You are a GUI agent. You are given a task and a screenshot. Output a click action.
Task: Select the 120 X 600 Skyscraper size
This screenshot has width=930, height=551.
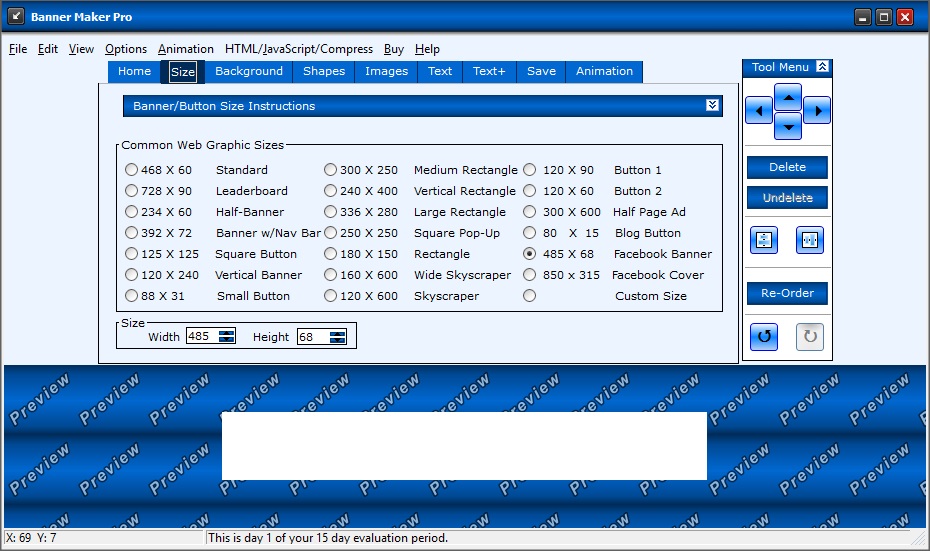pos(330,295)
